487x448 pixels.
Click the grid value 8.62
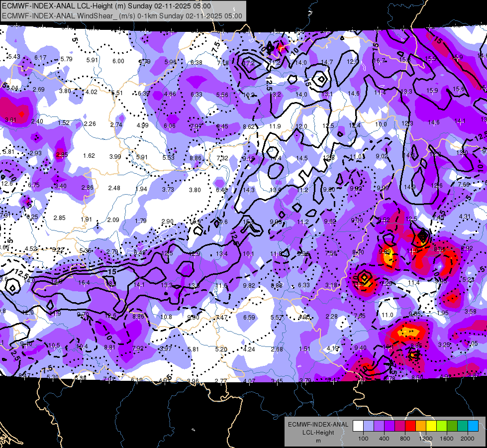tap(249, 126)
